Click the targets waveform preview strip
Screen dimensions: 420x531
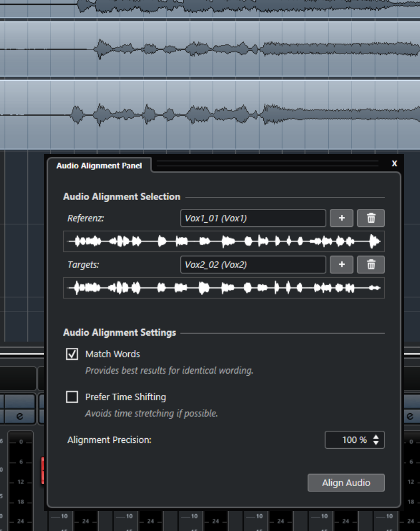coord(224,288)
